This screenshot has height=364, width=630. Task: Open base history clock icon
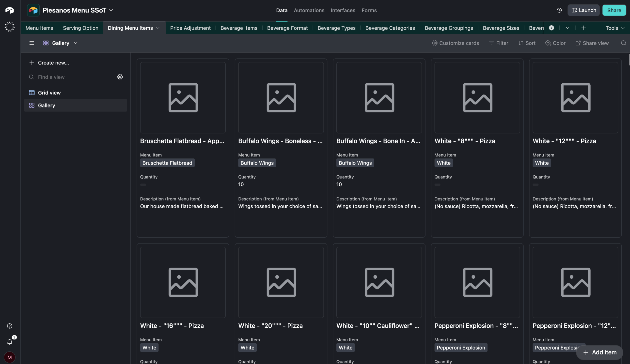[559, 10]
